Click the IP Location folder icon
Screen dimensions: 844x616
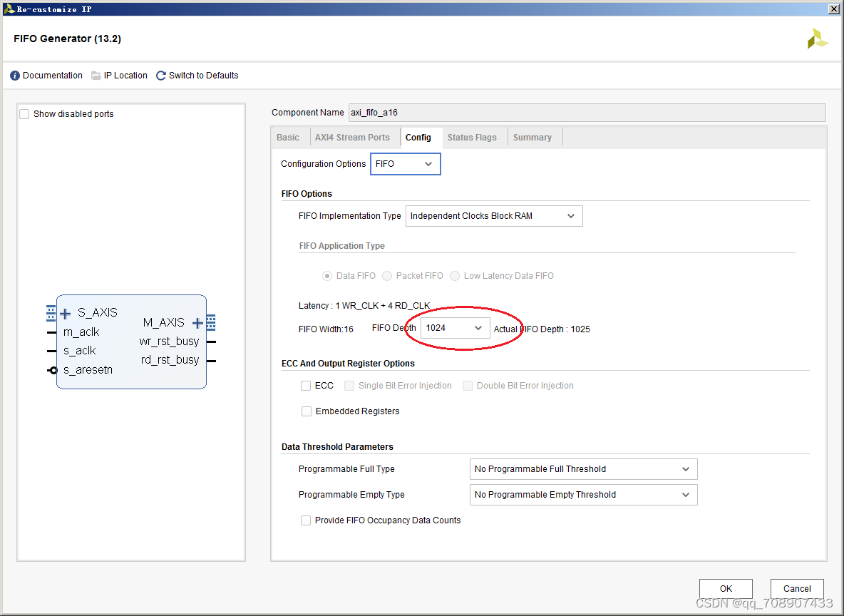click(96, 76)
